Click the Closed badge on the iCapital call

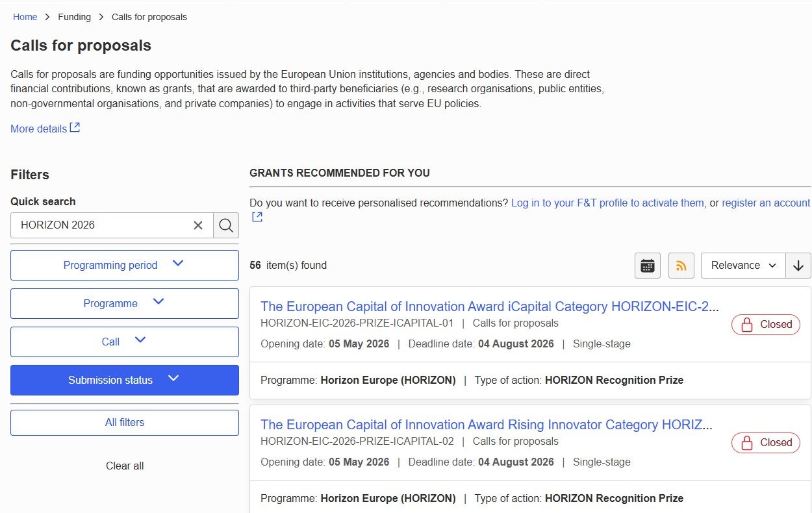pos(766,325)
